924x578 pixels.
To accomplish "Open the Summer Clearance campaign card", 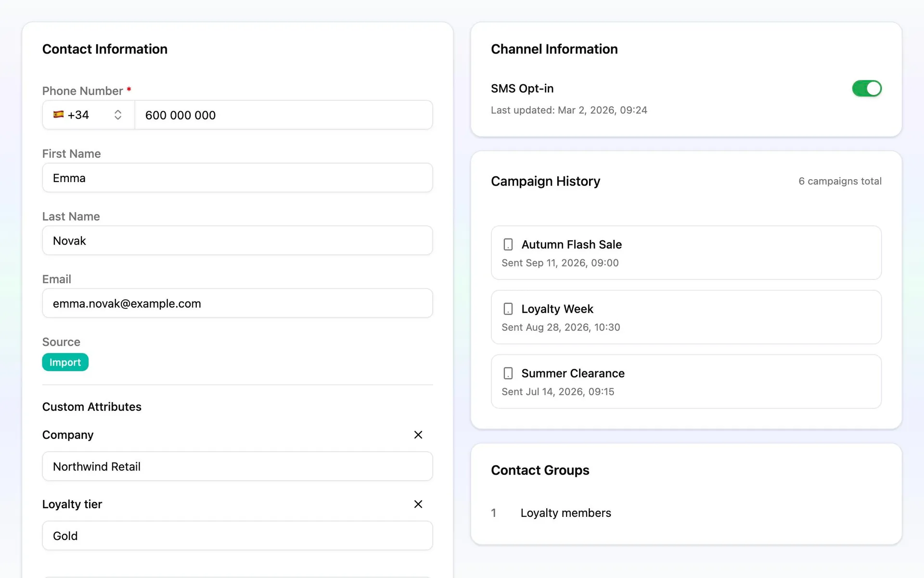I will click(686, 381).
